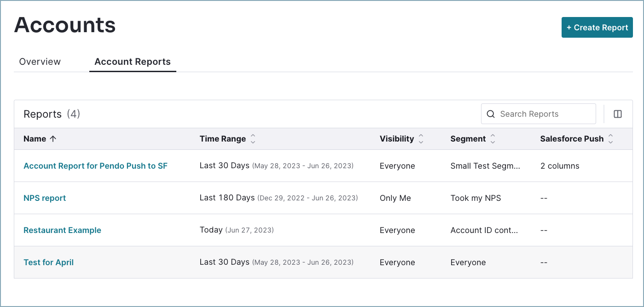Click the Create Report button

(x=597, y=27)
